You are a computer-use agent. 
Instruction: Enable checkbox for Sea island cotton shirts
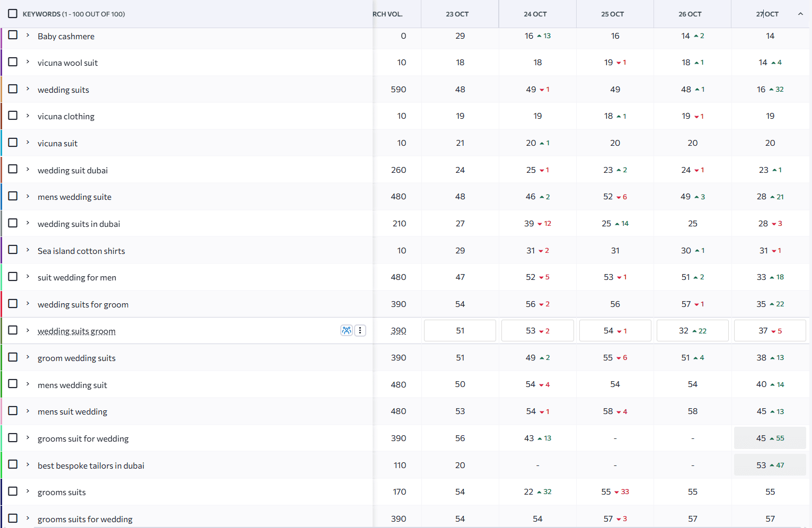(x=13, y=250)
